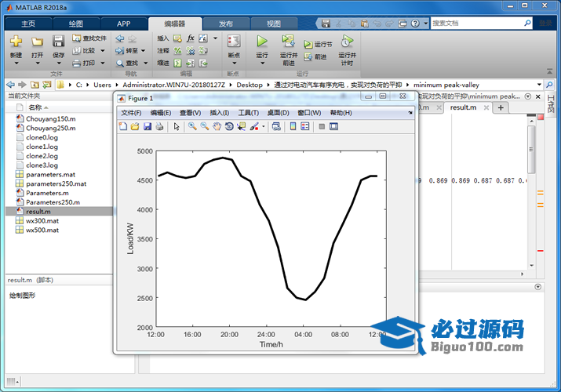Click the plus button to add editor tab
This screenshot has width=561, height=392.
501,107
